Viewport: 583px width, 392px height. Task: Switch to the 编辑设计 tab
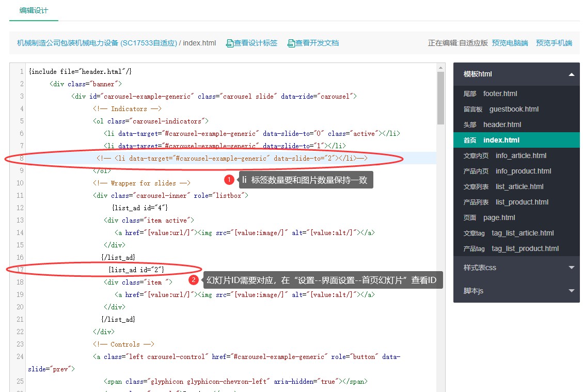point(33,10)
